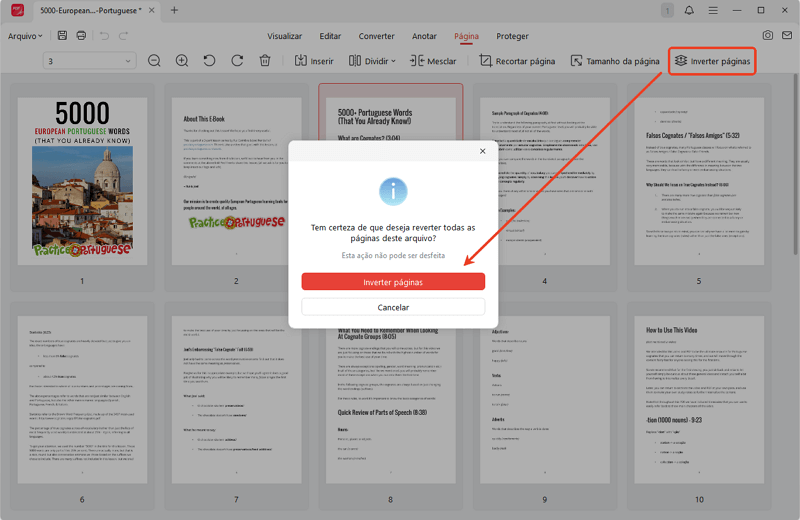Confirm with red Inverter páginas button
This screenshot has width=800, height=520.
pos(393,282)
